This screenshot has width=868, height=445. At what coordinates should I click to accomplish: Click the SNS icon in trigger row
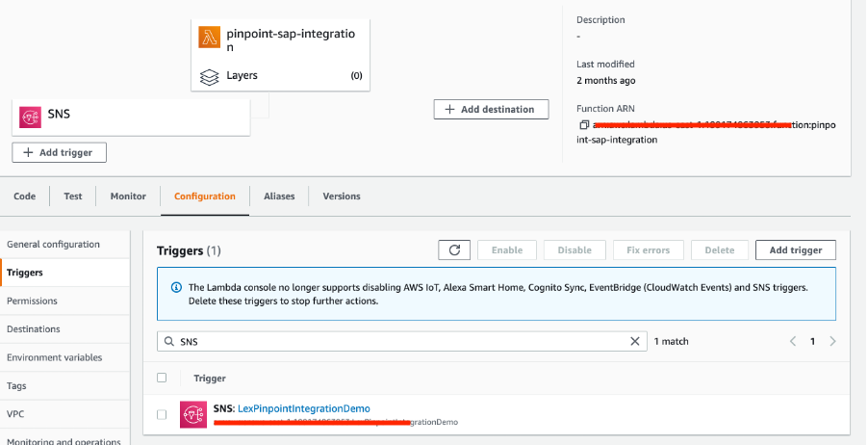point(193,414)
